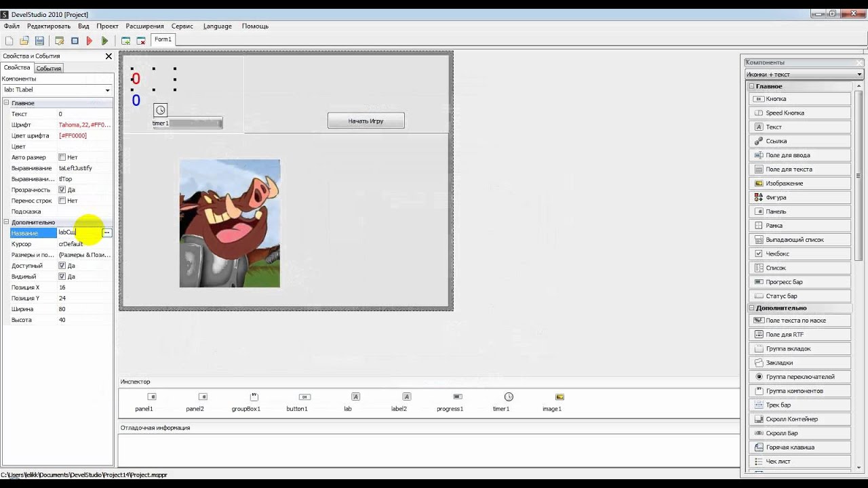This screenshot has height=488, width=868.
Task: Pick the Панель component
Action: coord(800,211)
